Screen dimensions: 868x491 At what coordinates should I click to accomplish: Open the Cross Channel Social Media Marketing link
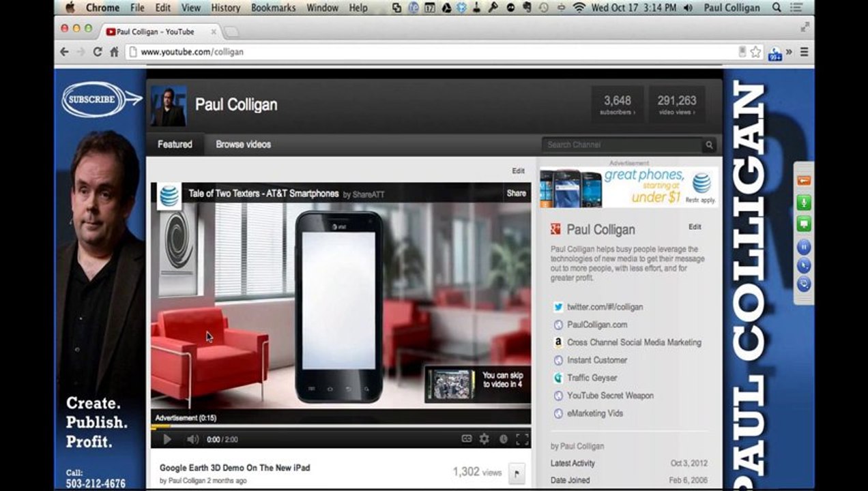[x=634, y=342]
